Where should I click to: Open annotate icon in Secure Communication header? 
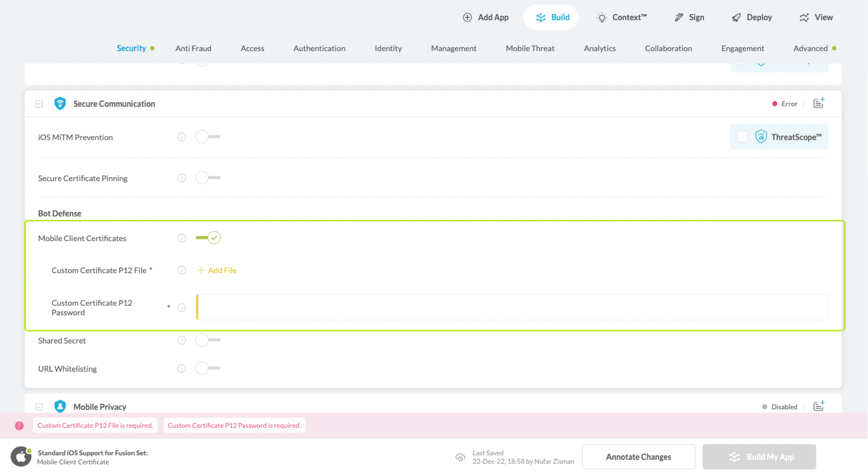click(x=819, y=103)
